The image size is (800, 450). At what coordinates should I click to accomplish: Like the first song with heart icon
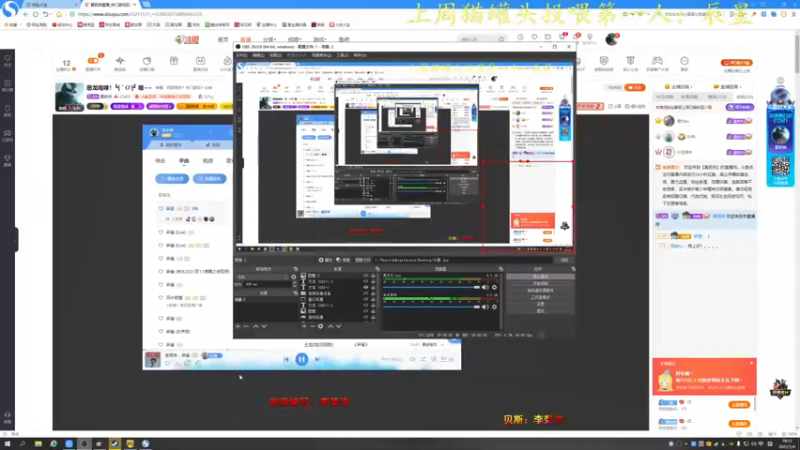pos(161,208)
